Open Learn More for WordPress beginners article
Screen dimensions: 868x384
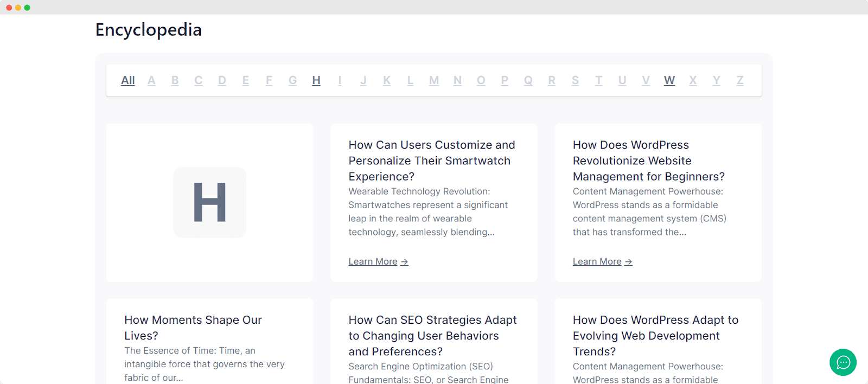602,261
